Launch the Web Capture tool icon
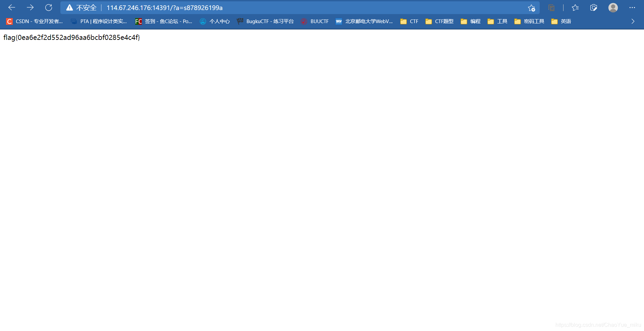The width and height of the screenshot is (644, 331). (x=594, y=7)
